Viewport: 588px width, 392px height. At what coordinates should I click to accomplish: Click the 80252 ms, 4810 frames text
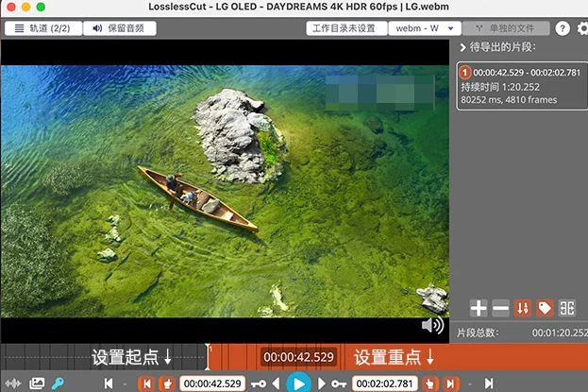click(509, 100)
